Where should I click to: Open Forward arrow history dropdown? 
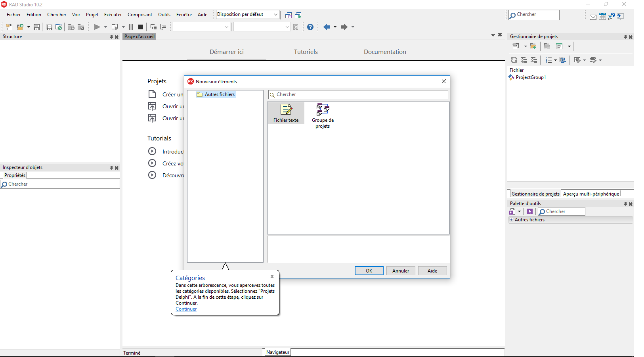tap(353, 27)
